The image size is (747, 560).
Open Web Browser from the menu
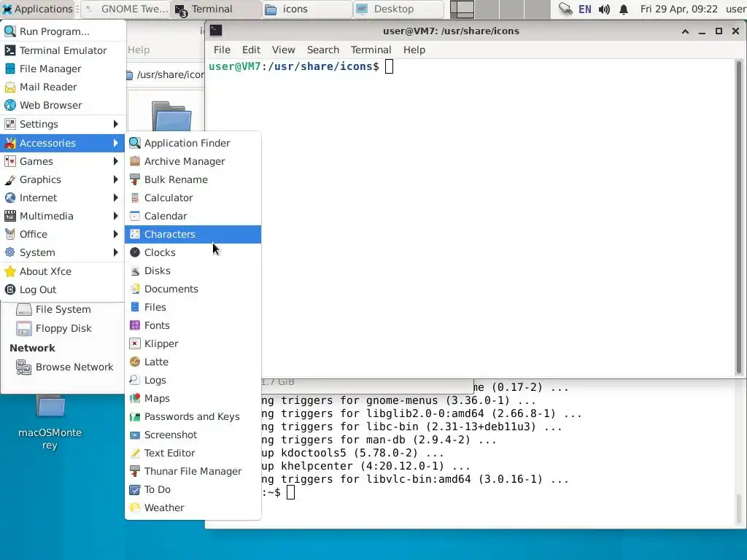click(x=63, y=105)
